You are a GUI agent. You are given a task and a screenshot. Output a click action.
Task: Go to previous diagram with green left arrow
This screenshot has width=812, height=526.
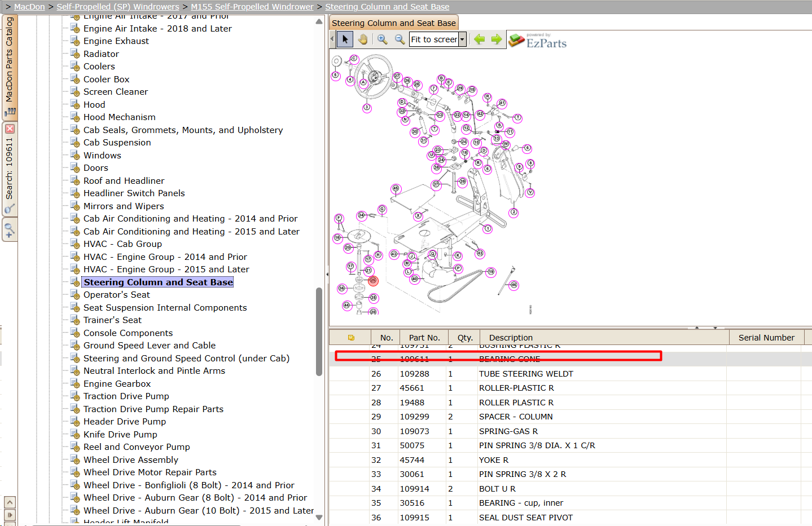tap(480, 39)
